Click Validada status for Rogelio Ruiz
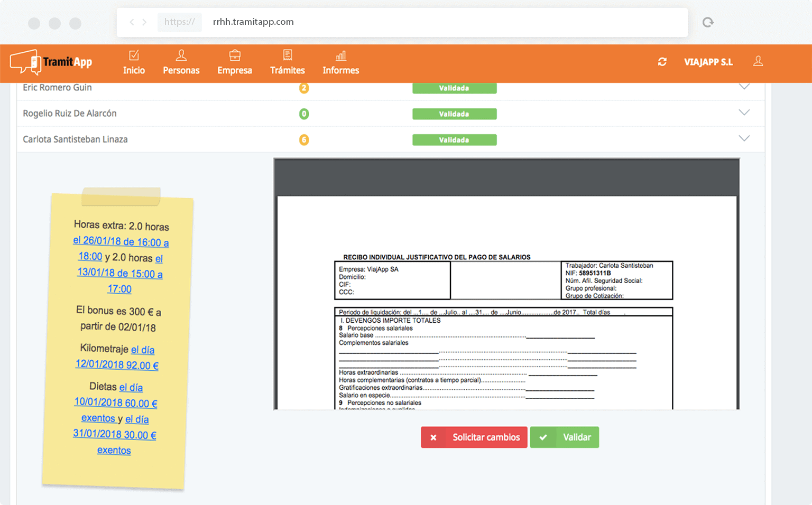812x505 pixels. click(x=455, y=114)
